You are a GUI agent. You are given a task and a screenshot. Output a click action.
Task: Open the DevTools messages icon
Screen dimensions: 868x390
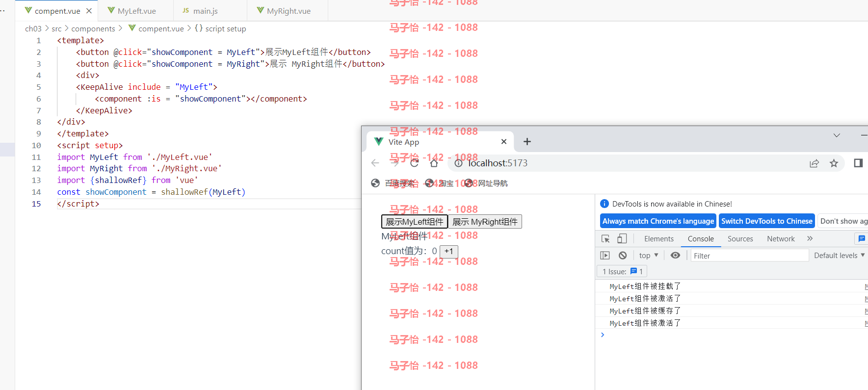[862, 238]
